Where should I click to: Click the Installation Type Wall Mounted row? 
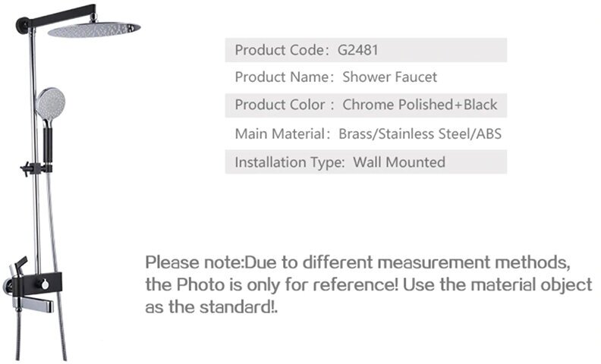tap(366, 162)
